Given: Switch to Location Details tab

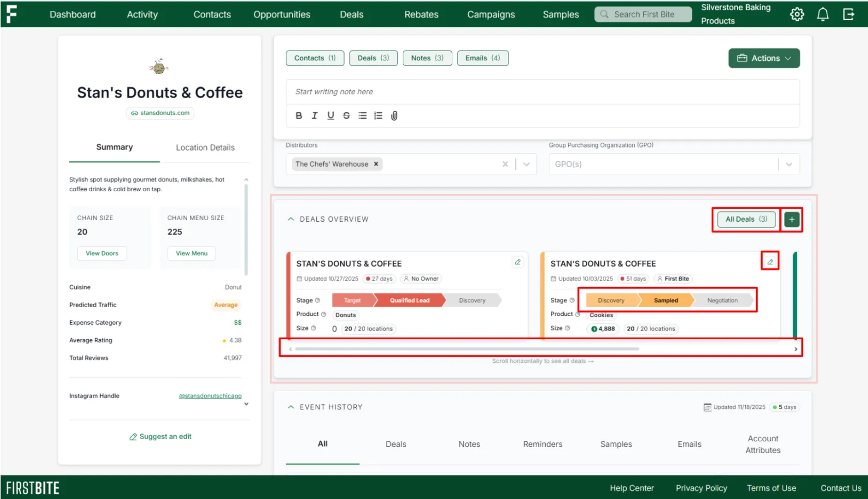Looking at the screenshot, I should pyautogui.click(x=205, y=147).
